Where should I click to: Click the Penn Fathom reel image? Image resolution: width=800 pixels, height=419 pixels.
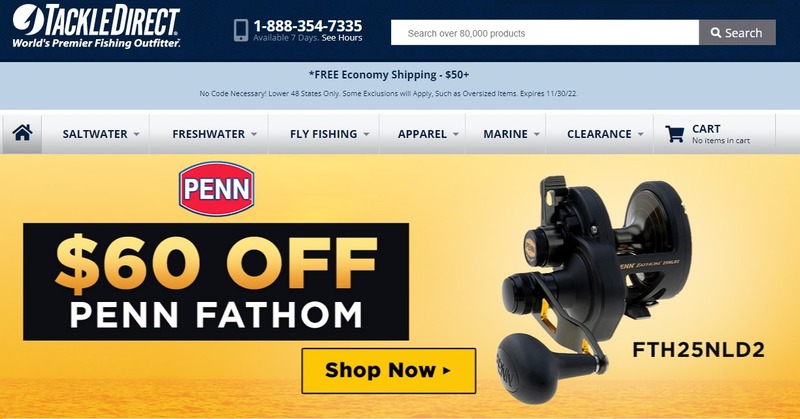[595, 288]
